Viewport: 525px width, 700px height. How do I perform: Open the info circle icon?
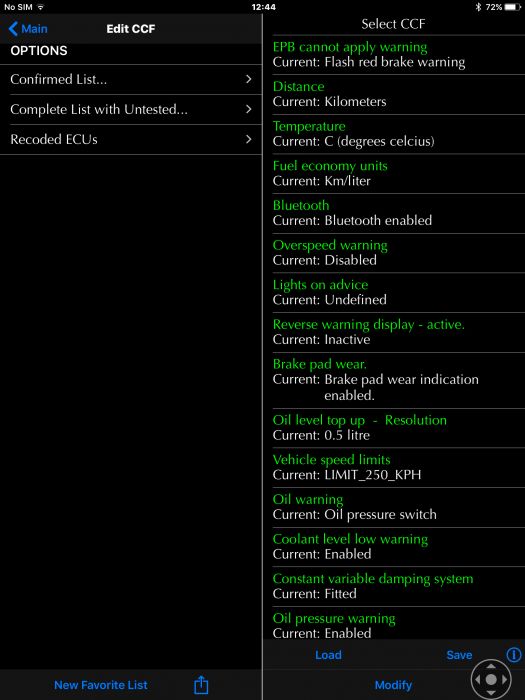[513, 655]
